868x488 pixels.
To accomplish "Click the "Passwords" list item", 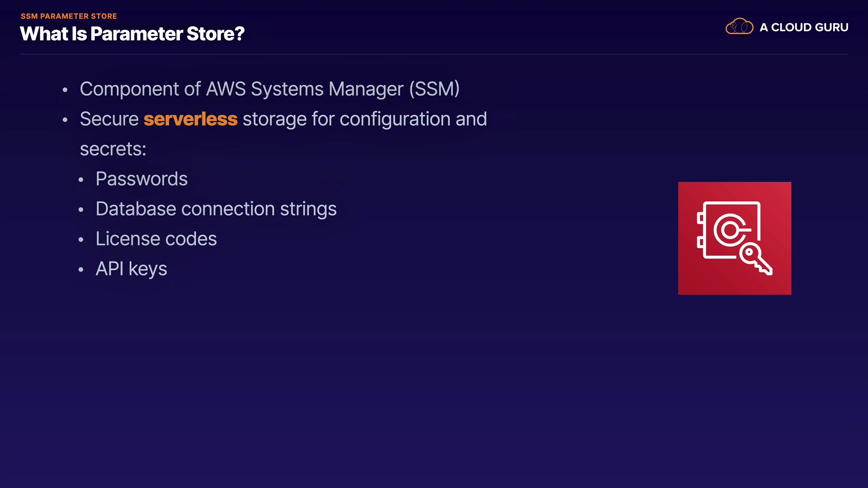I will click(142, 179).
